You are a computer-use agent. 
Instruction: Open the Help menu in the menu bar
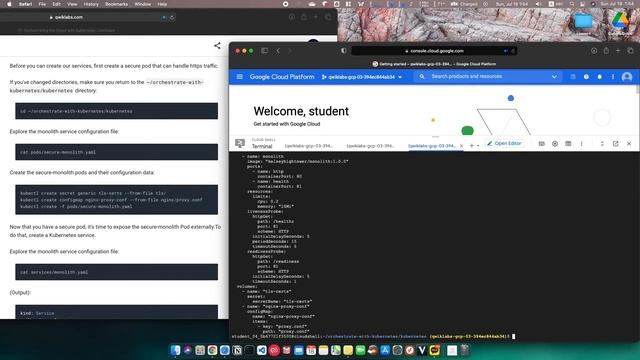(x=162, y=4)
